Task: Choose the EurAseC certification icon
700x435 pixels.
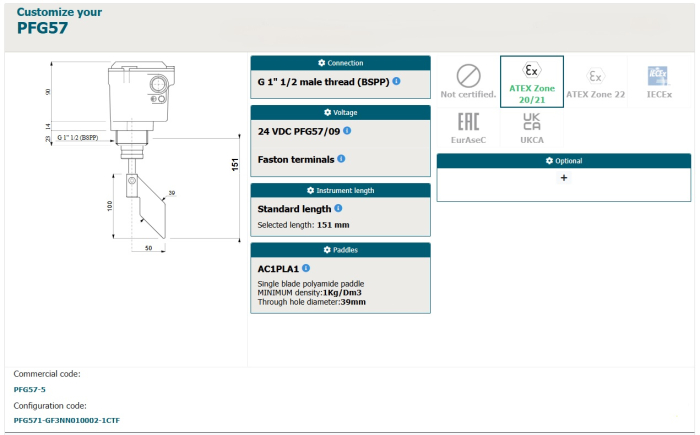Action: (x=468, y=128)
